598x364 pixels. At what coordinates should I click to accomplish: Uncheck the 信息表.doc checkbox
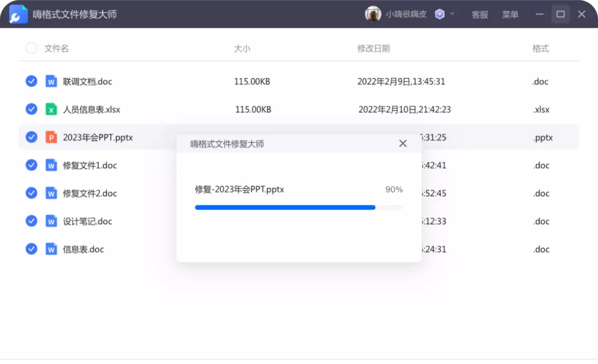31,249
